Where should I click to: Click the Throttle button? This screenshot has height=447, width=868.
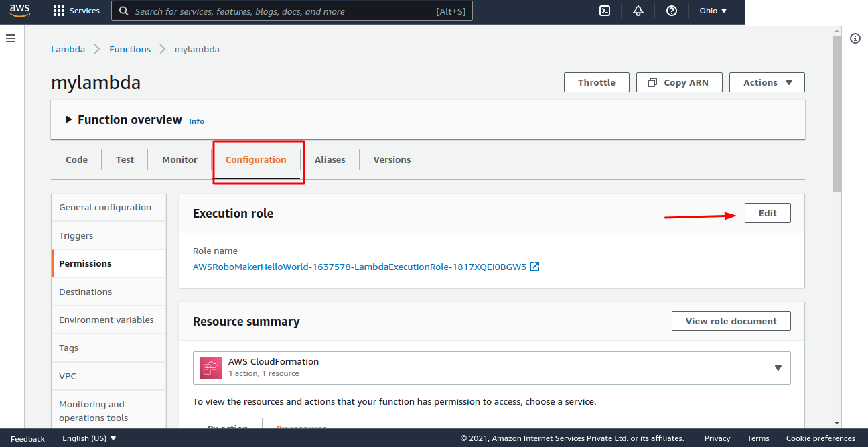pyautogui.click(x=597, y=82)
